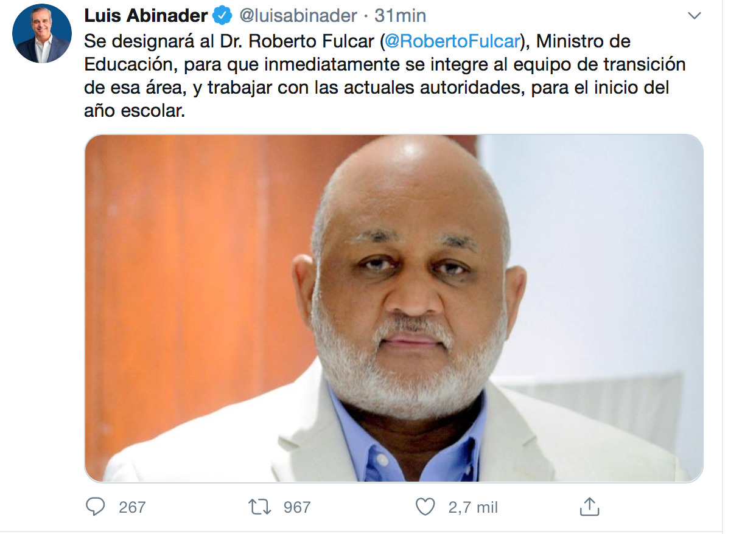Open the reply speech bubble icon
Viewport: 756px width, 534px height.
point(95,507)
